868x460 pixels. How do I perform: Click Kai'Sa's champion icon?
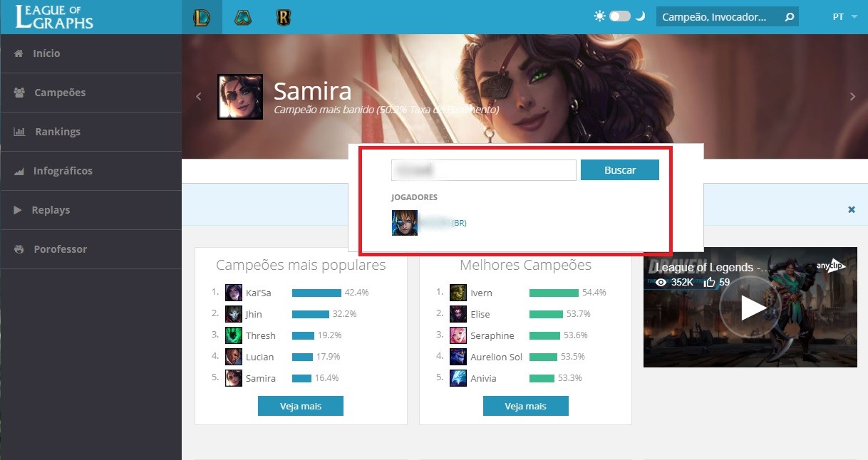[234, 293]
